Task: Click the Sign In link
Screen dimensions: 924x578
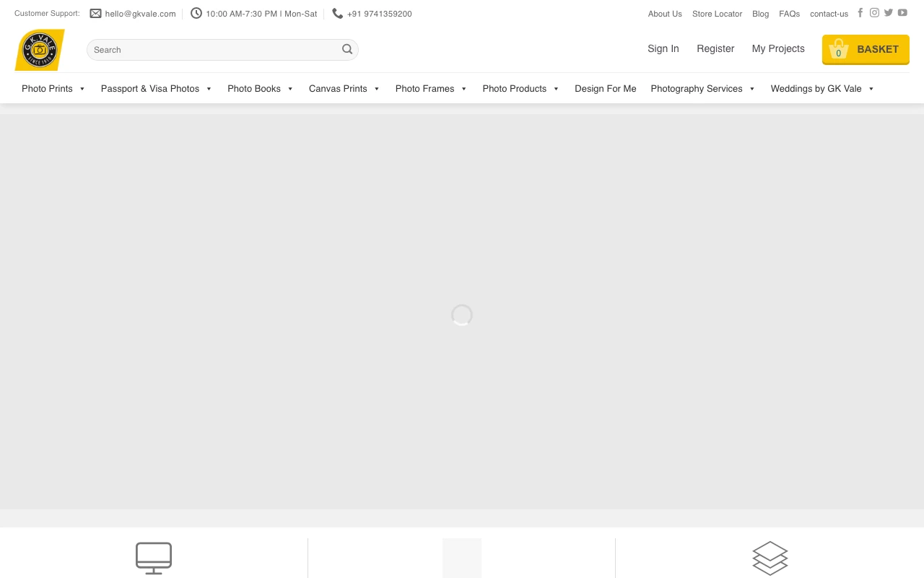Action: point(663,48)
